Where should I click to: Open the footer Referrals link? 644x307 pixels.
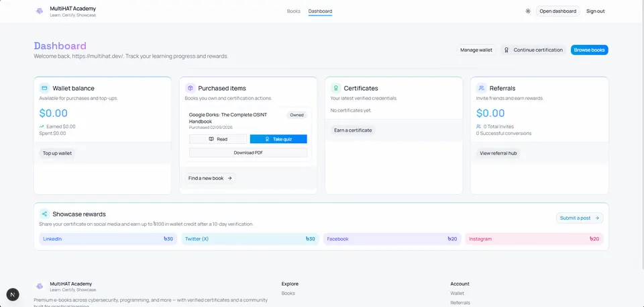(x=460, y=302)
